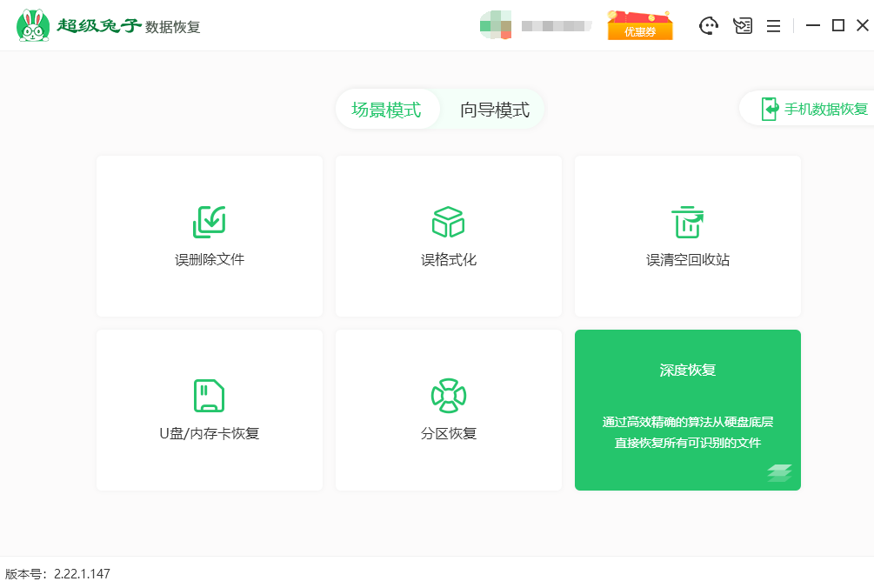
Task: Close the 超级兔子 window
Action: point(862,26)
